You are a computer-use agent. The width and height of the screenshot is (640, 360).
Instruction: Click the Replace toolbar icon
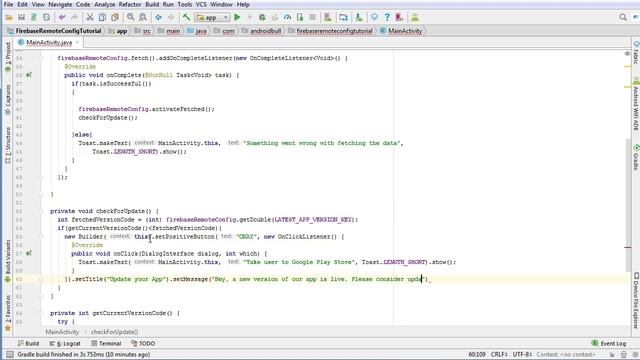click(143, 18)
